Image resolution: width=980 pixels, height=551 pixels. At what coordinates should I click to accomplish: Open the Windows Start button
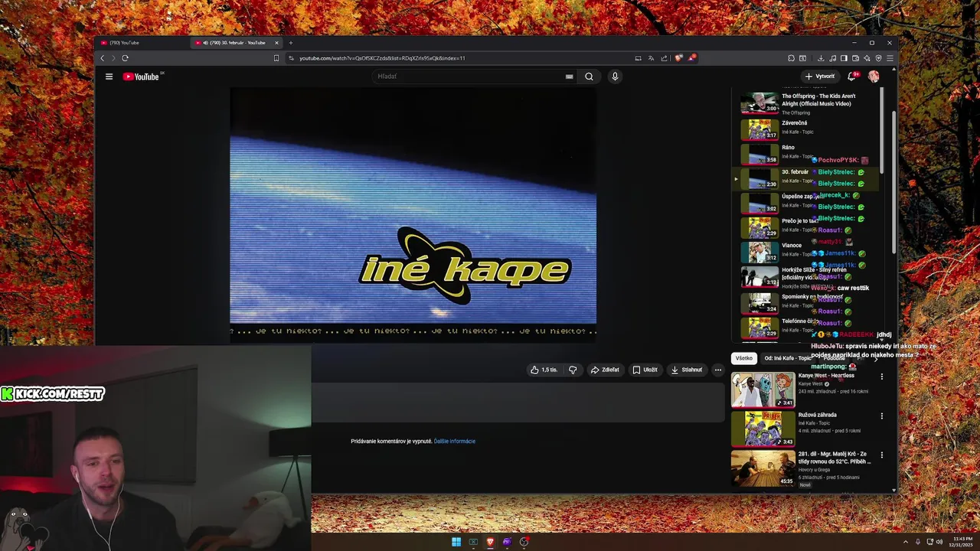456,542
